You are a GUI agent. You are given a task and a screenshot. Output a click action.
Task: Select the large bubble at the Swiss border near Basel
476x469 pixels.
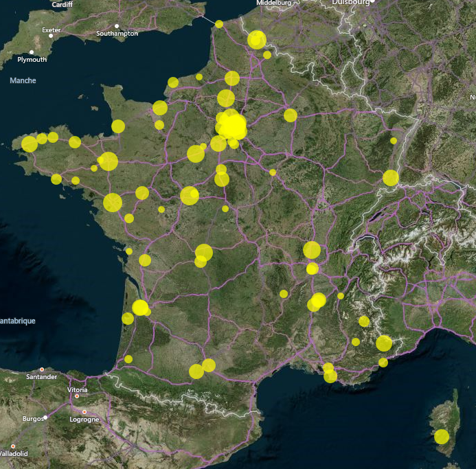coord(390,178)
